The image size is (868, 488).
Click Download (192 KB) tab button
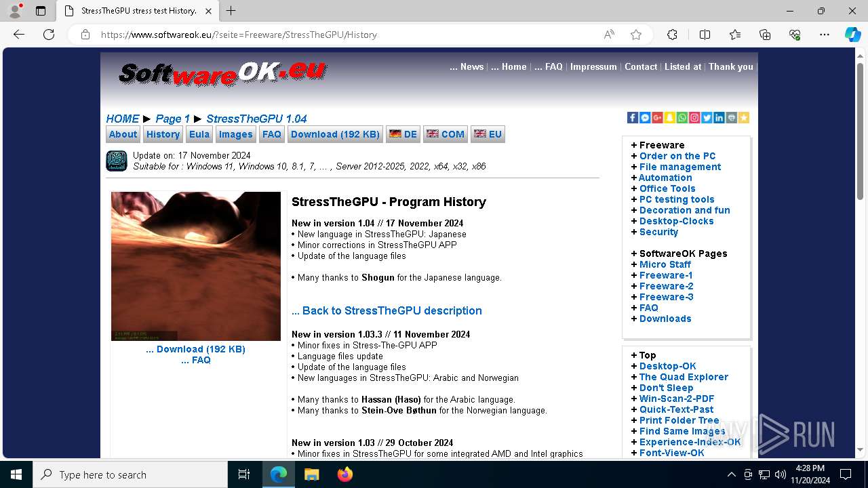(335, 134)
